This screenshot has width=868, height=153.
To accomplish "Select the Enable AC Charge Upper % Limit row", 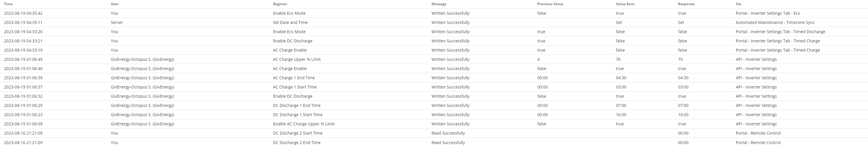I will coord(434,124).
